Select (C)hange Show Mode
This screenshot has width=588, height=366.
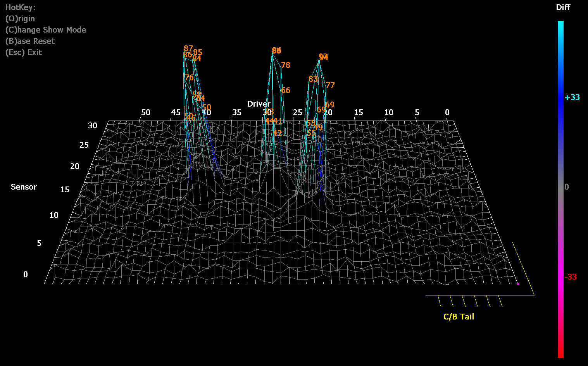point(46,29)
